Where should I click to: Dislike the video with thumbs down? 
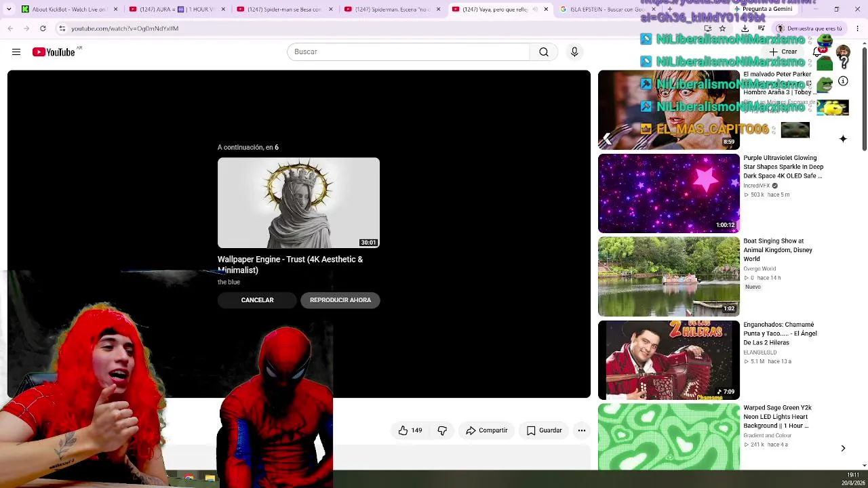[x=442, y=430]
